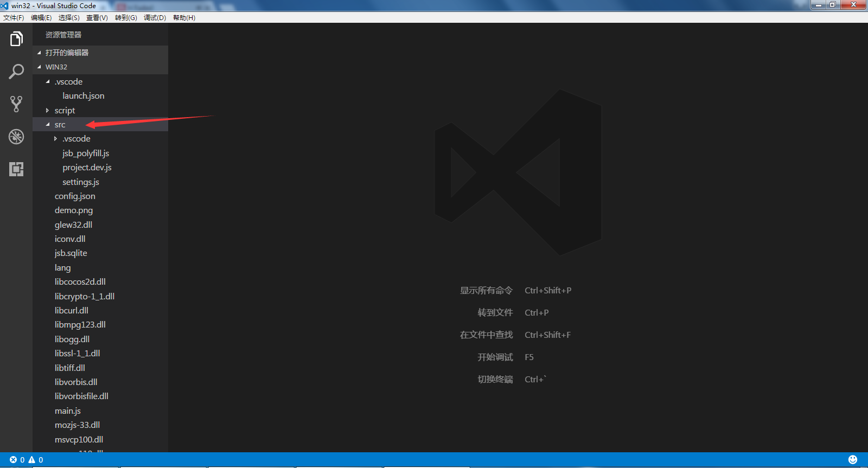Viewport: 868px width, 468px height.
Task: Close the VS Code window
Action: (853, 5)
